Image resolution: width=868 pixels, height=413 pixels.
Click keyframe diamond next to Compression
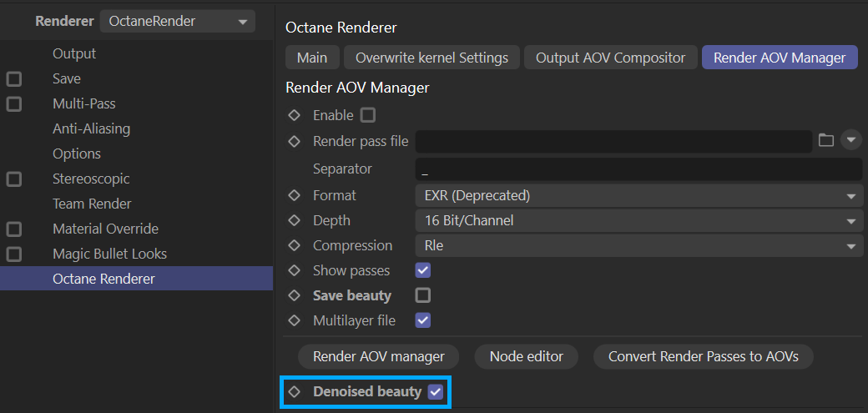[x=294, y=245]
